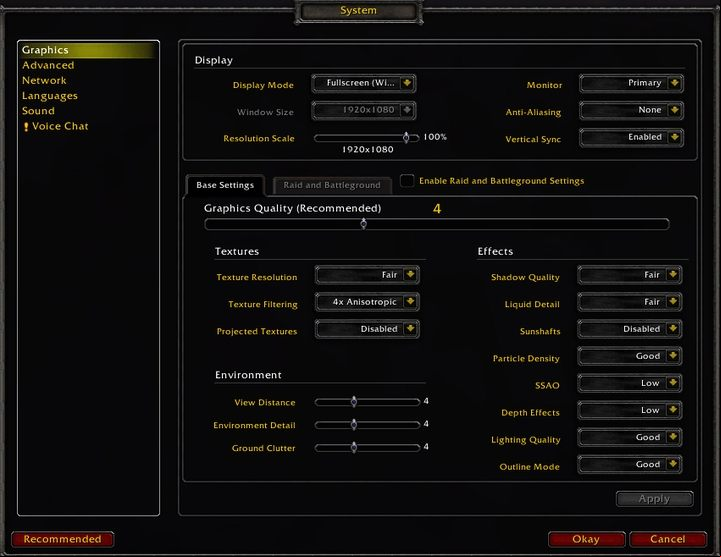Switch to the Base Settings tab
The width and height of the screenshot is (721, 557).
tap(225, 185)
